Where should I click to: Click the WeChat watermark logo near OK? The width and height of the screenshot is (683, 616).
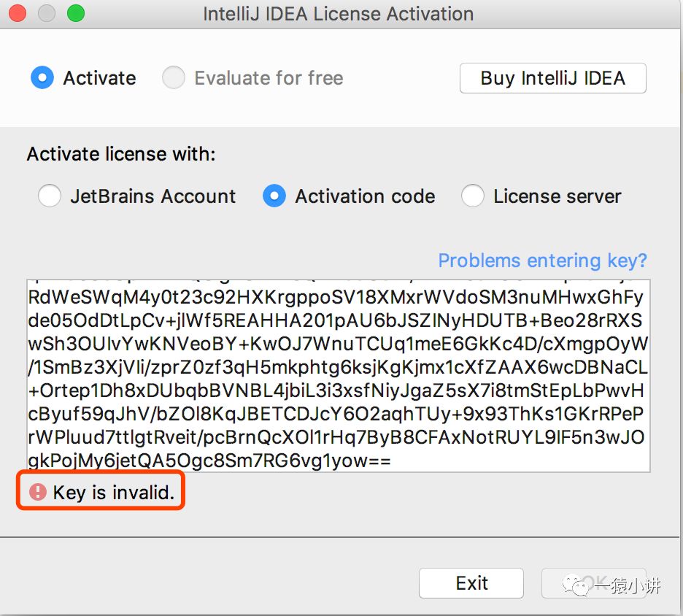[584, 585]
